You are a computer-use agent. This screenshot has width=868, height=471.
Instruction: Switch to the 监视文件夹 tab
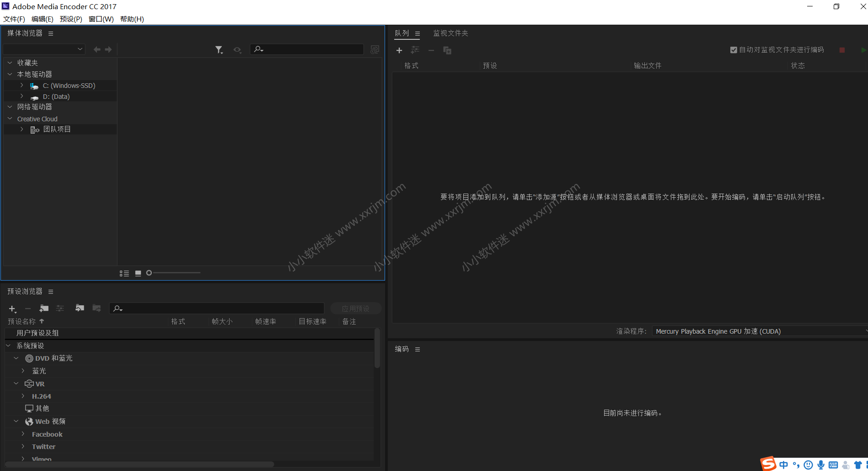click(451, 33)
